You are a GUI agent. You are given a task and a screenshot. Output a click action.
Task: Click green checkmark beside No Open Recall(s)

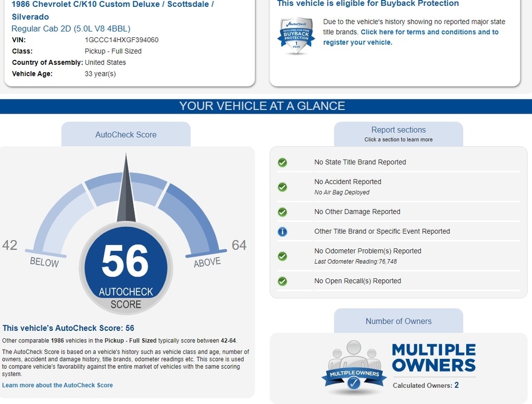click(283, 281)
